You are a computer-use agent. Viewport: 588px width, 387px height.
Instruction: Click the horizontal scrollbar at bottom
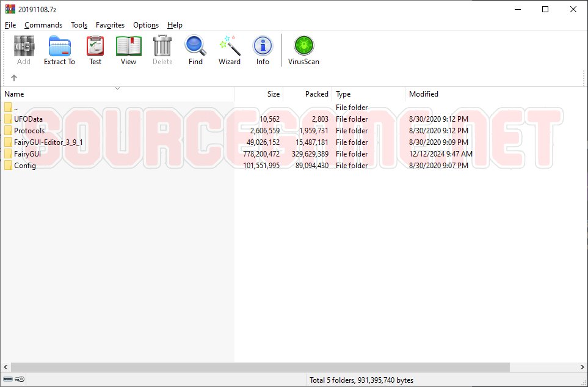(x=256, y=367)
